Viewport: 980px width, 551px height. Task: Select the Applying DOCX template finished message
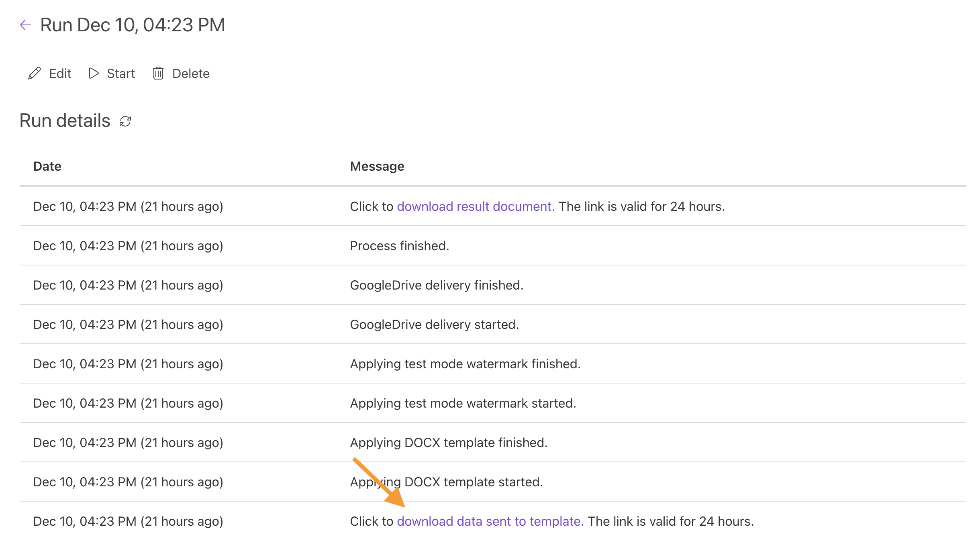coord(449,443)
